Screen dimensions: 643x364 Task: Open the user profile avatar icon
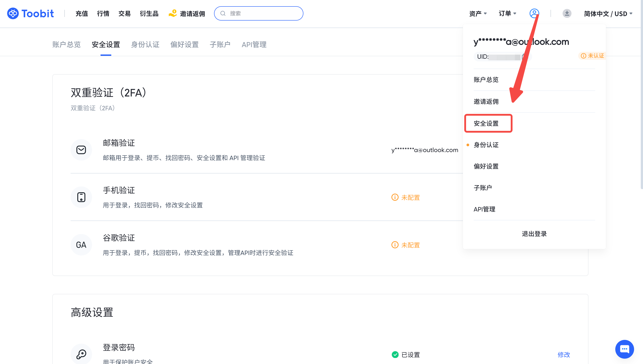pos(534,13)
